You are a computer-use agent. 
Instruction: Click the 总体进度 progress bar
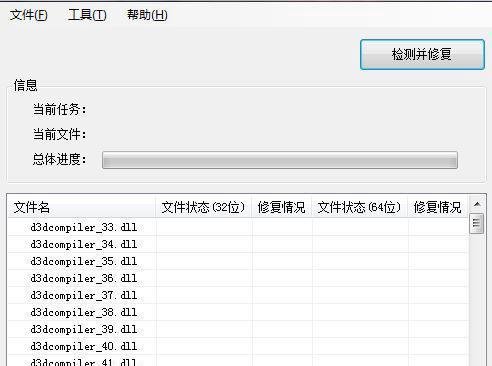(x=280, y=160)
